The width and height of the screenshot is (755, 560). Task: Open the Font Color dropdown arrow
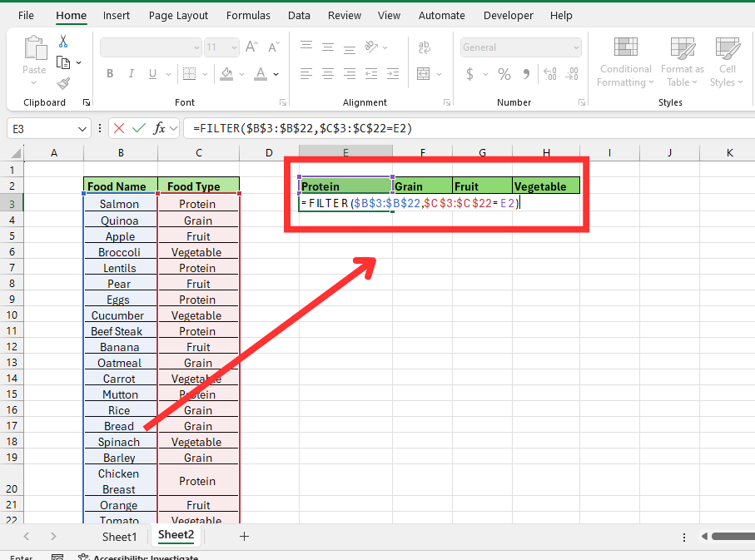276,74
